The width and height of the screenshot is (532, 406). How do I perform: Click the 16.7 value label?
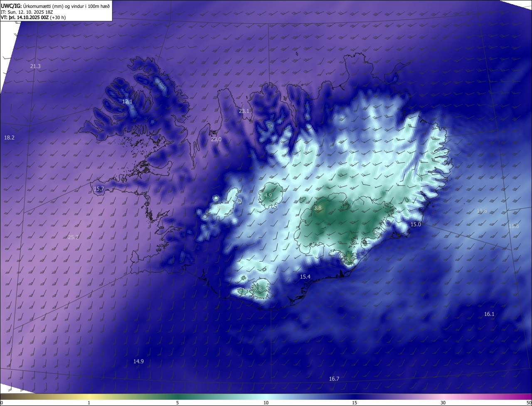tap(334, 379)
